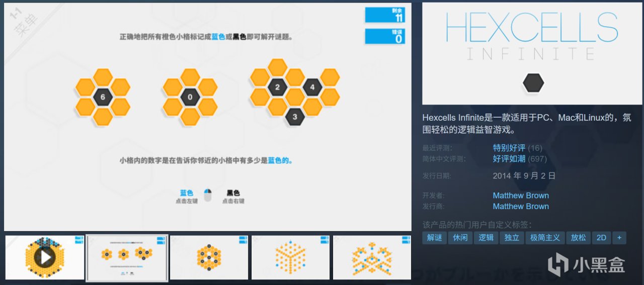Open publisher Matthew Brown link
Image resolution: width=644 pixels, height=285 pixels.
pyautogui.click(x=521, y=207)
